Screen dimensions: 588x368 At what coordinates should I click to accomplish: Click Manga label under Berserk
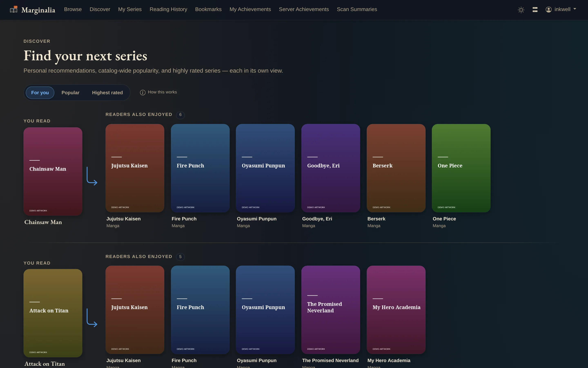coord(374,226)
